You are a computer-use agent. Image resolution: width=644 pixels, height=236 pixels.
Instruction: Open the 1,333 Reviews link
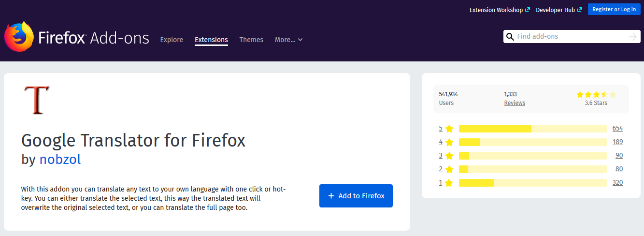point(510,94)
